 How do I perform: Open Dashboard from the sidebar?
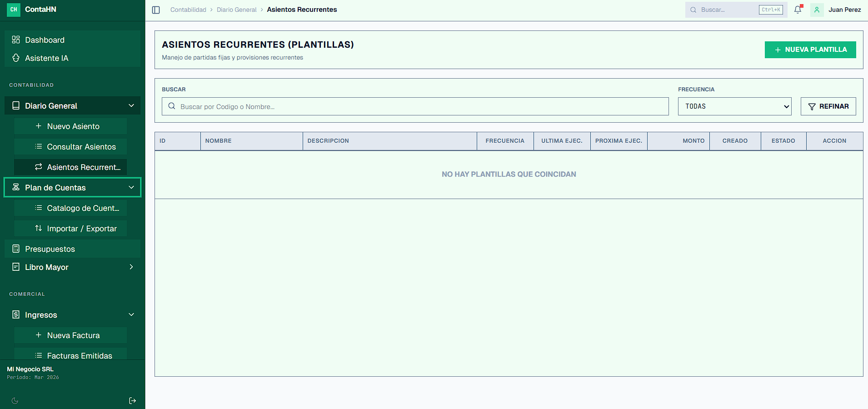pos(45,40)
